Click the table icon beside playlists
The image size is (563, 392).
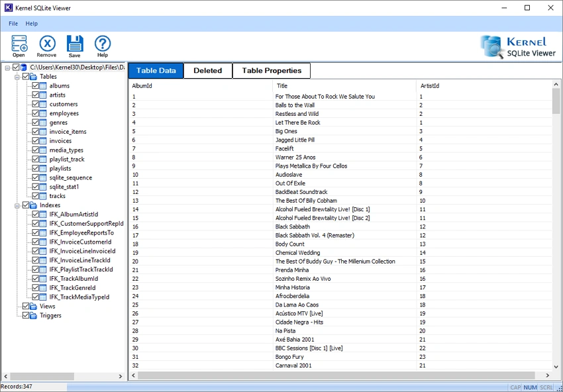click(x=43, y=168)
